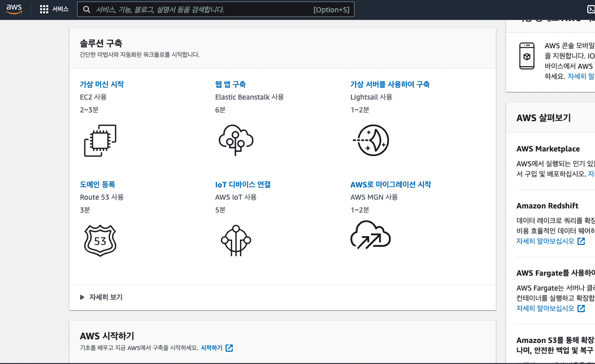595x364 pixels.
Task: Open 시작하기 link under AWS 시작하기
Action: [x=211, y=348]
